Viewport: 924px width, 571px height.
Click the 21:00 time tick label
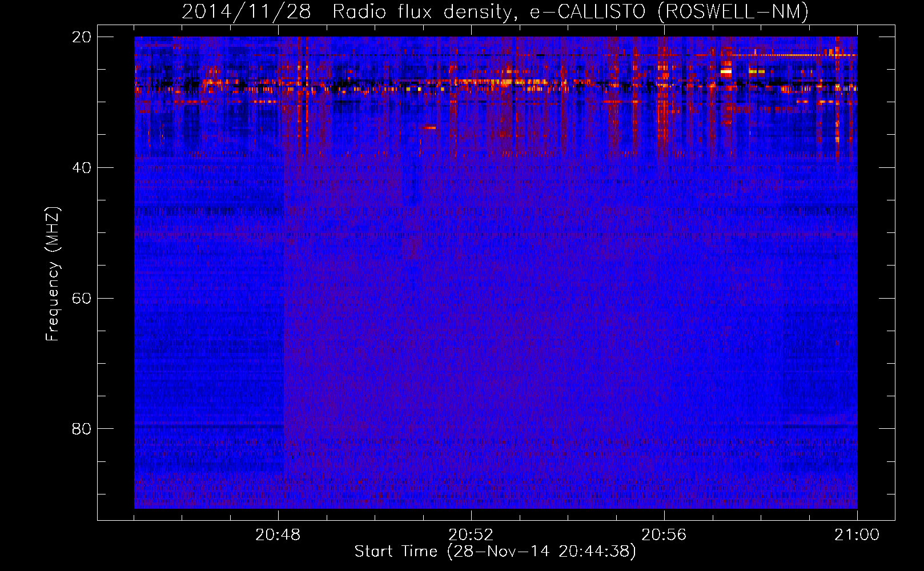pyautogui.click(x=857, y=535)
